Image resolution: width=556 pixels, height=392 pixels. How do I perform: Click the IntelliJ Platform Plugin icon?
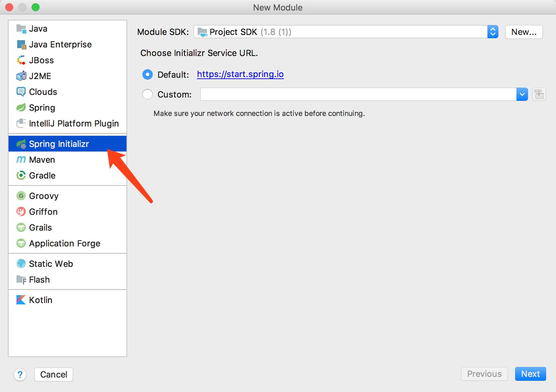(21, 124)
